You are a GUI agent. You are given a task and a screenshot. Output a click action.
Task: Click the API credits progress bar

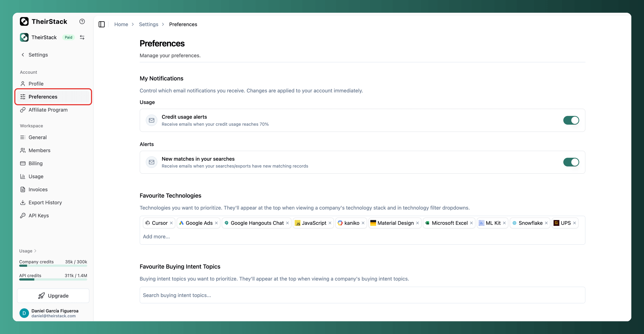[53, 279]
